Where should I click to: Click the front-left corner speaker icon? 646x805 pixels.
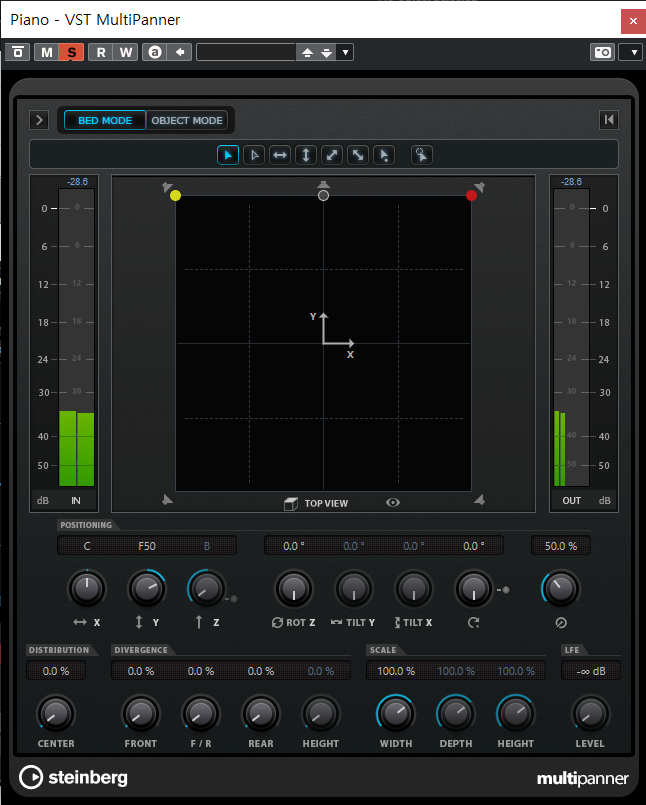[167, 186]
